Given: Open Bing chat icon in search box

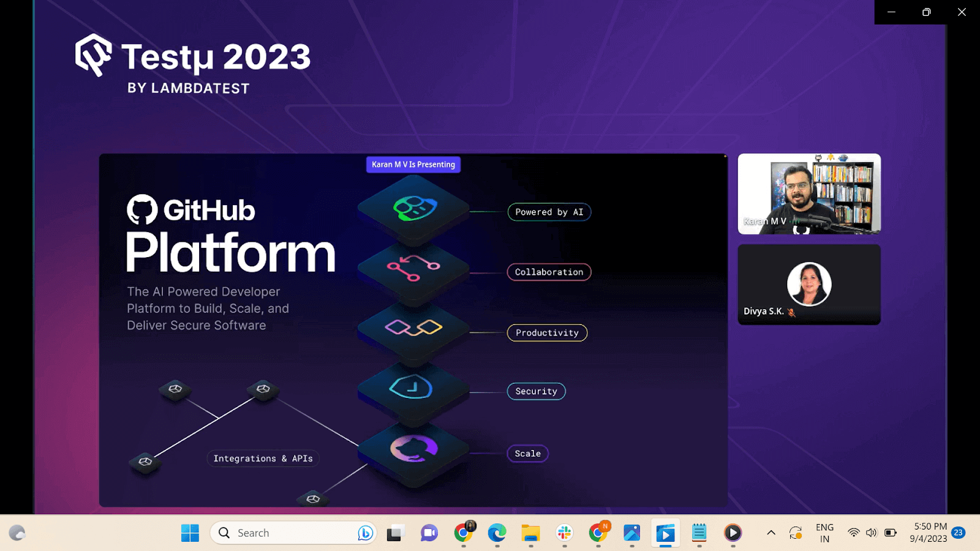Looking at the screenshot, I should tap(365, 533).
